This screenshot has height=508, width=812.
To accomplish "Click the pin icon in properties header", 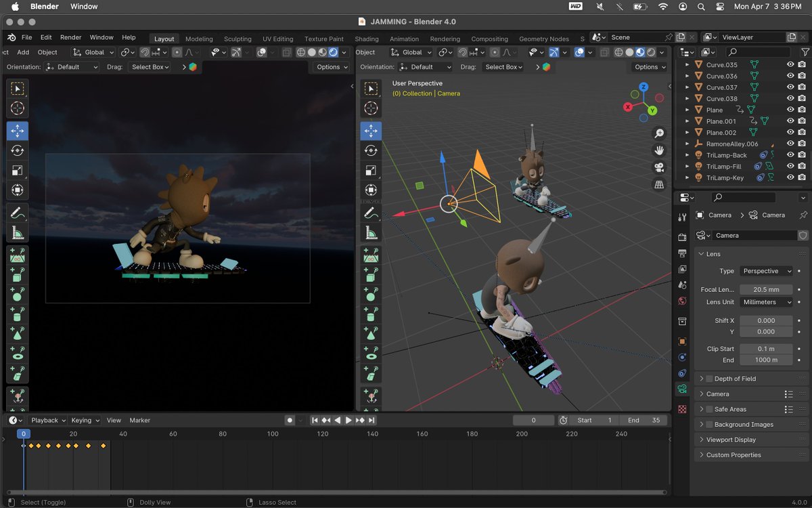I will coord(803,215).
